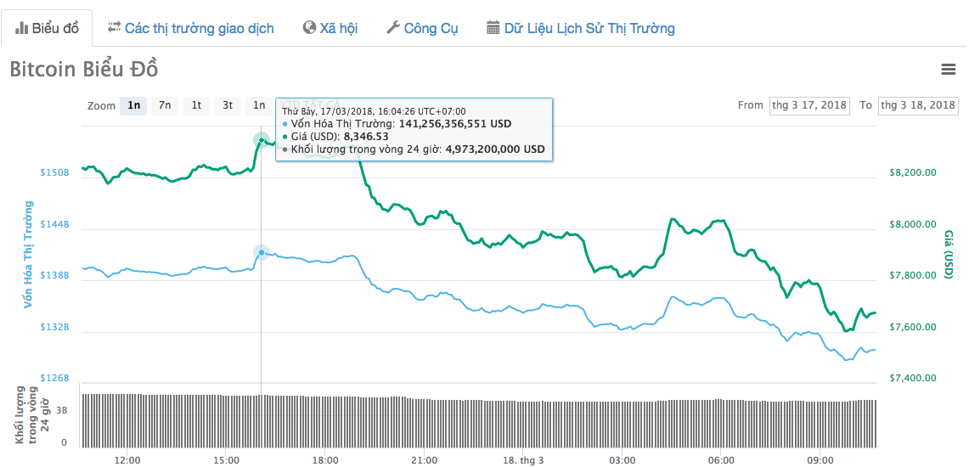This screenshot has height=467, width=980.
Task: Set zoom range to 3t
Action: [x=228, y=105]
